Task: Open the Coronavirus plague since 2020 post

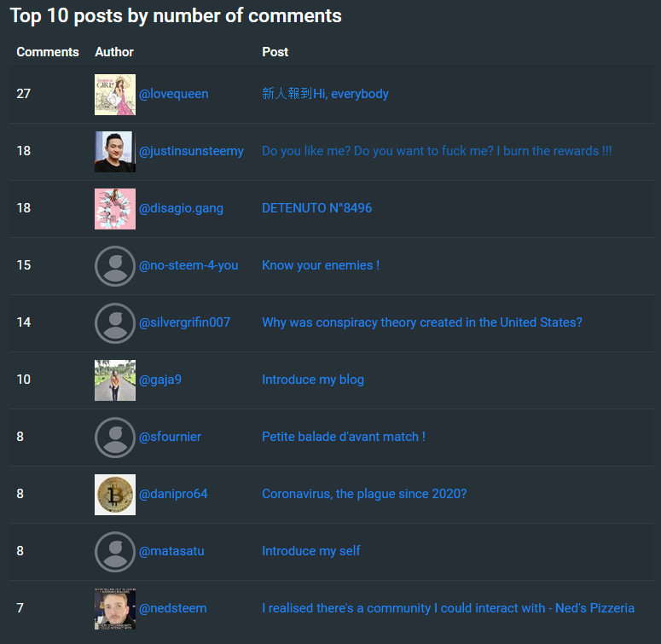Action: click(363, 494)
